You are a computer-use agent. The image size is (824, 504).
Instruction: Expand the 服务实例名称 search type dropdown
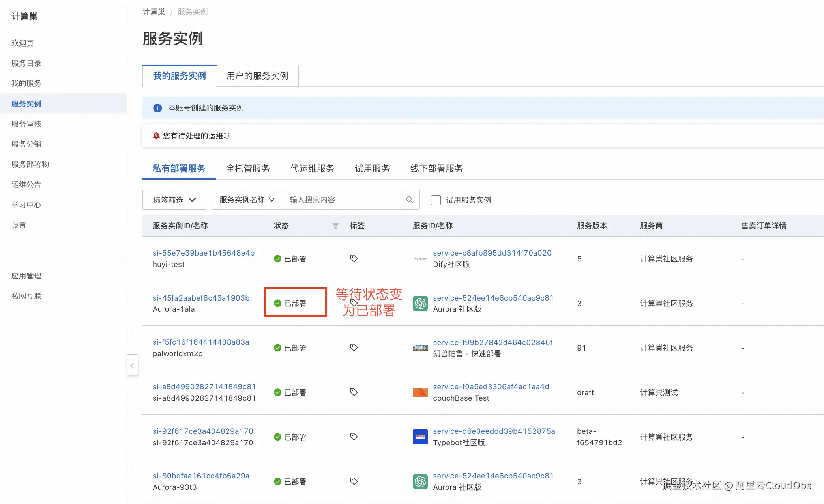247,200
